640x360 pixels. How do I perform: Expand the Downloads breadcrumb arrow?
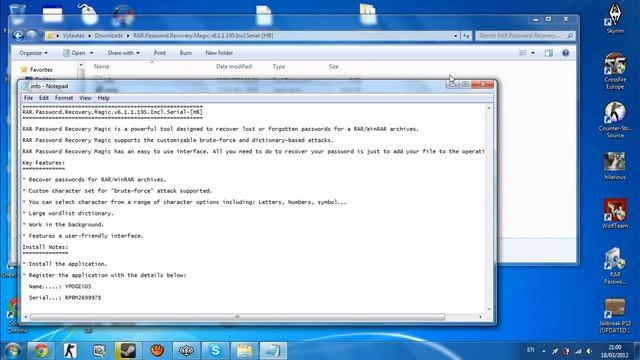[128, 36]
